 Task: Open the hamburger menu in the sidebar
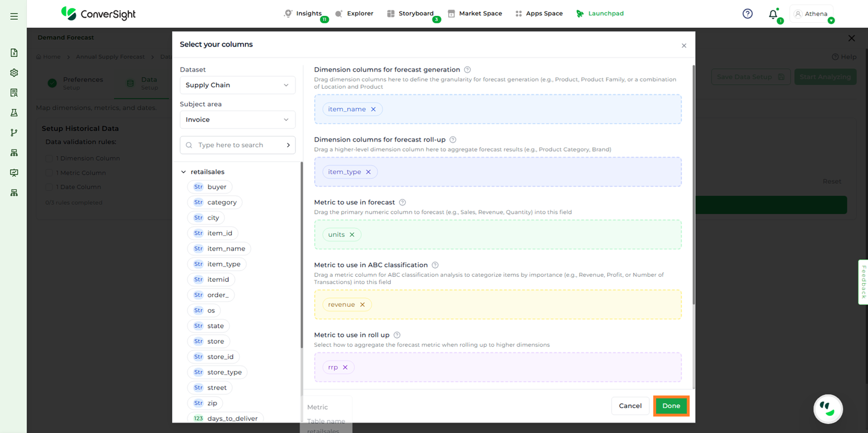click(14, 16)
